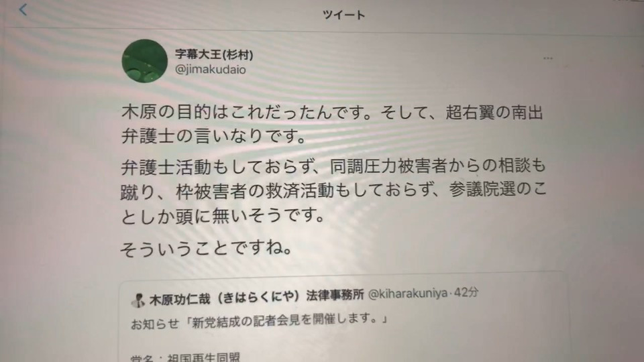The width and height of the screenshot is (644, 362).
Task: Select the paragraph starting 弁護士活動もしておらず
Action: click(333, 190)
